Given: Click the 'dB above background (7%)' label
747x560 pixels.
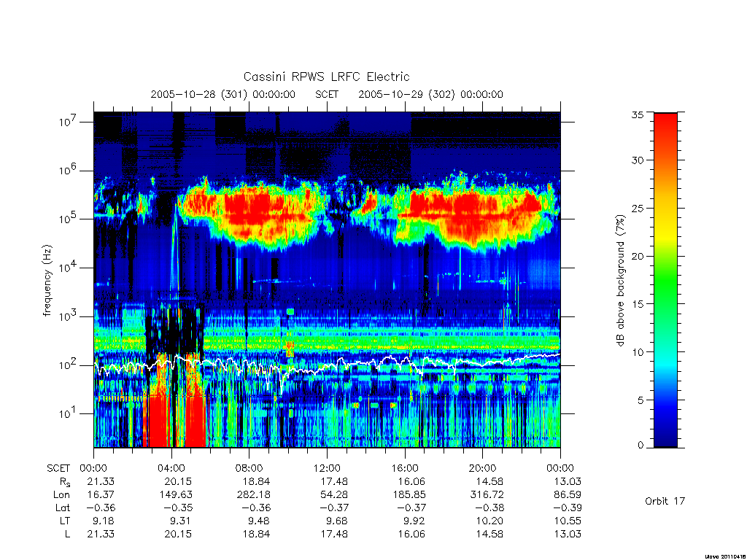Looking at the screenshot, I should coord(620,280).
